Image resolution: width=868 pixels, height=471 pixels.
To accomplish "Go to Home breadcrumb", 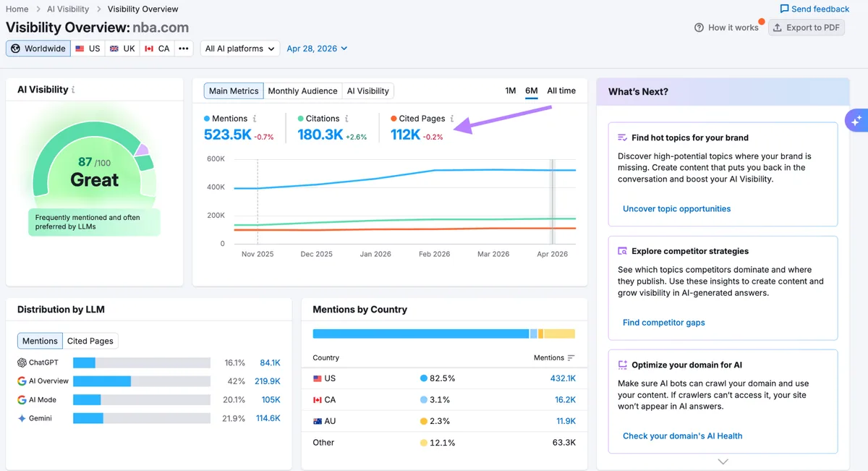I will 17,9.
